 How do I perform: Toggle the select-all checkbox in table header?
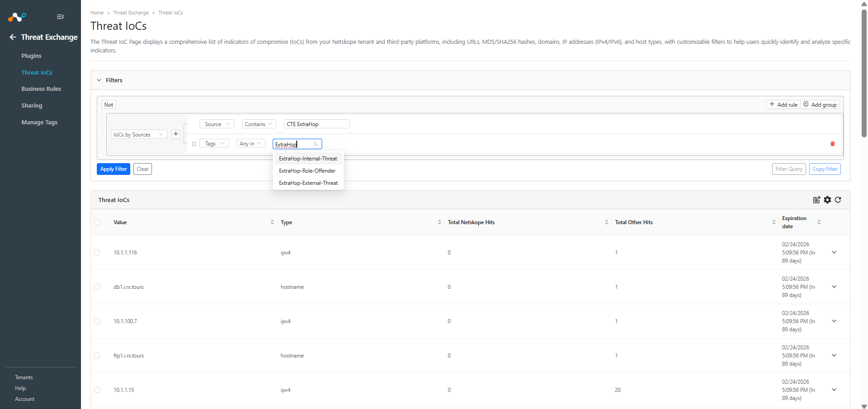tap(97, 222)
